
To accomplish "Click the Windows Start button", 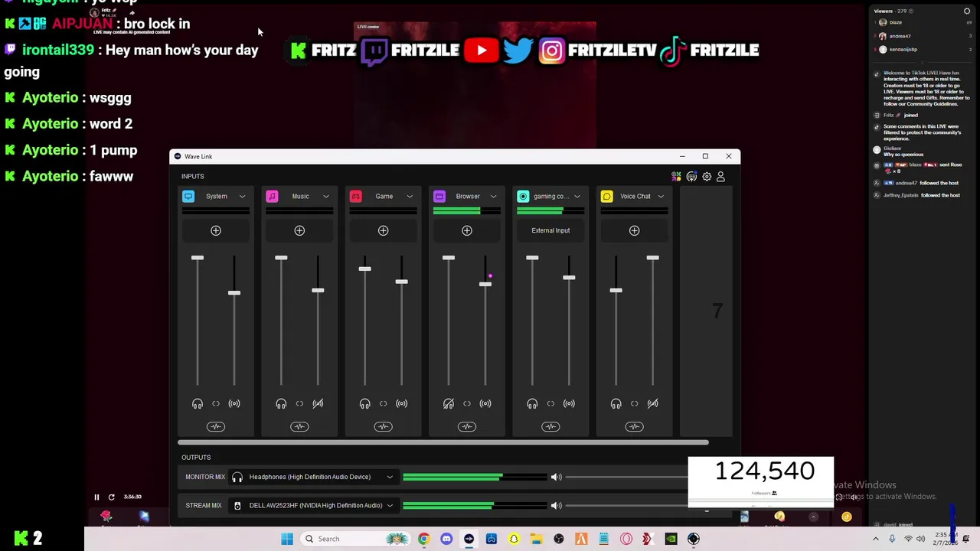I will (286, 539).
